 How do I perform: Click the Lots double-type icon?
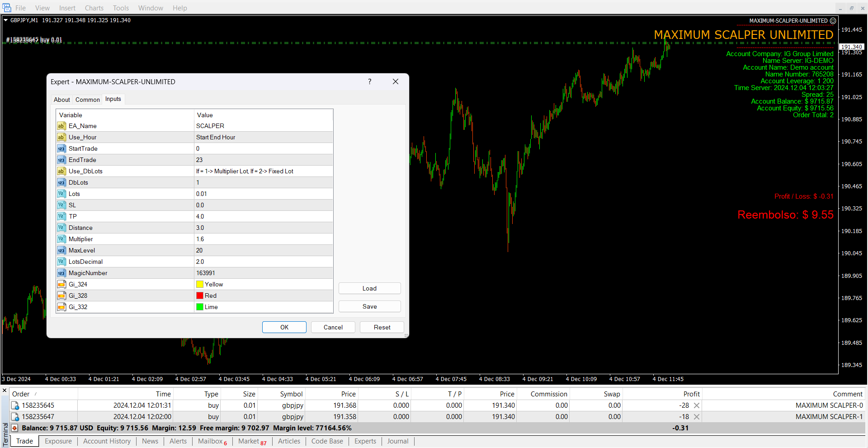pyautogui.click(x=61, y=194)
